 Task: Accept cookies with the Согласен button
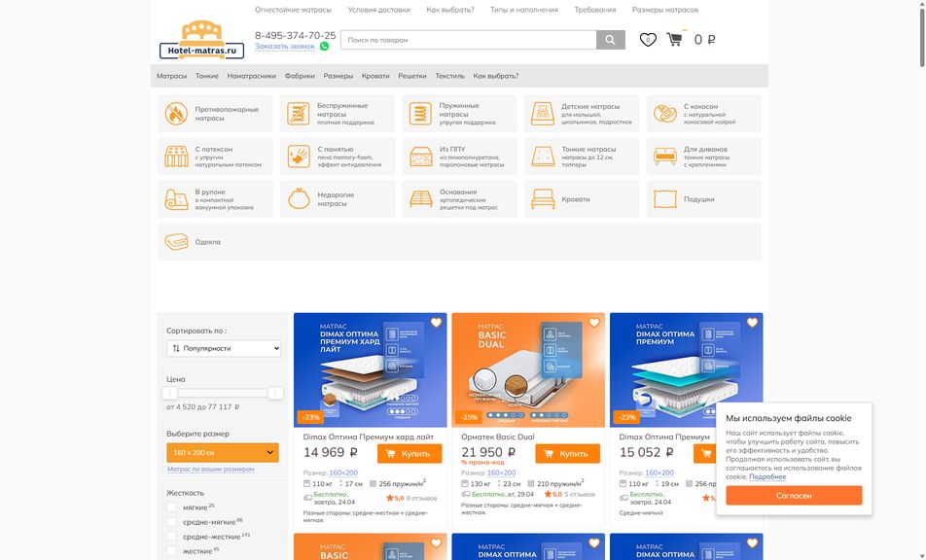[794, 495]
